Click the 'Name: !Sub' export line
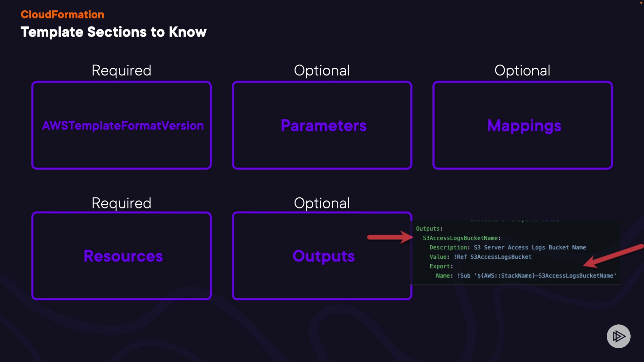644x362 pixels. 526,276
